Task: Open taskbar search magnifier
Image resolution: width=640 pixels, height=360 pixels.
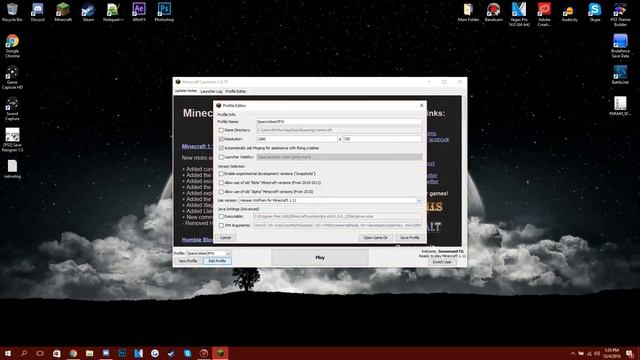Action: tap(24, 353)
